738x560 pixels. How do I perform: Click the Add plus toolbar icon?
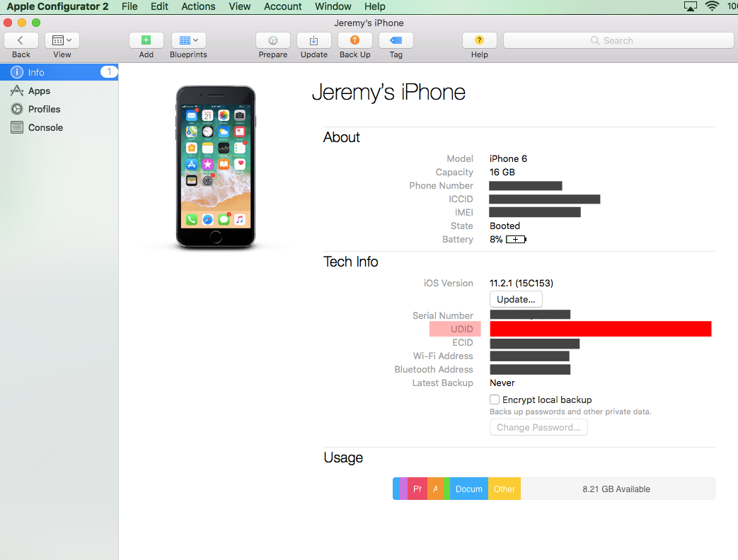click(x=146, y=40)
